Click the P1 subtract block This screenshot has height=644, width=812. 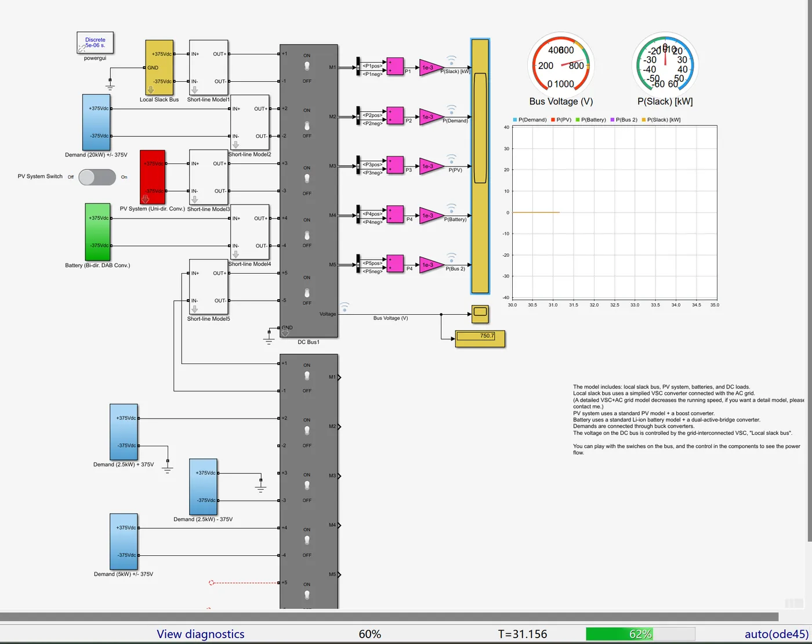[395, 67]
